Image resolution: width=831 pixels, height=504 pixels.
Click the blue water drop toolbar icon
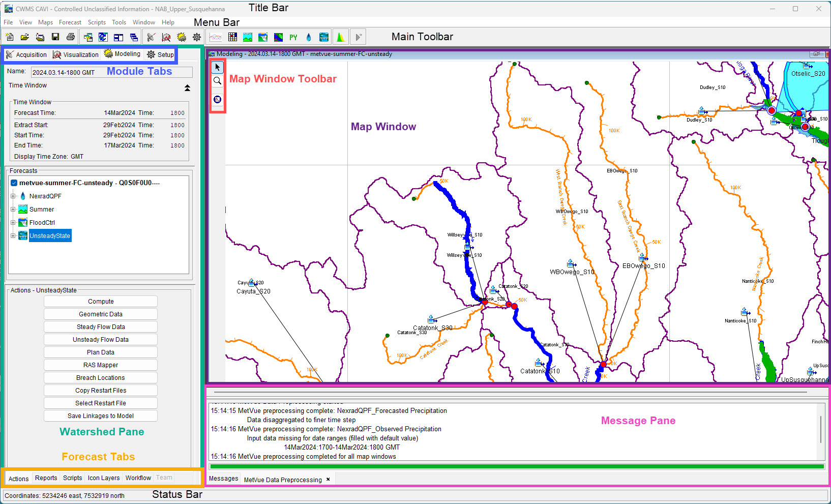[x=309, y=37]
